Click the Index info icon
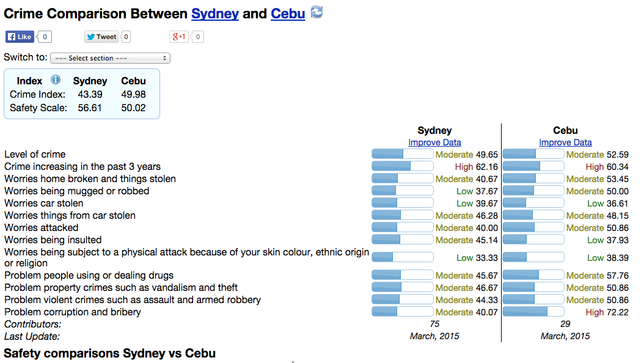Image resolution: width=644 pixels, height=363 pixels. [56, 79]
